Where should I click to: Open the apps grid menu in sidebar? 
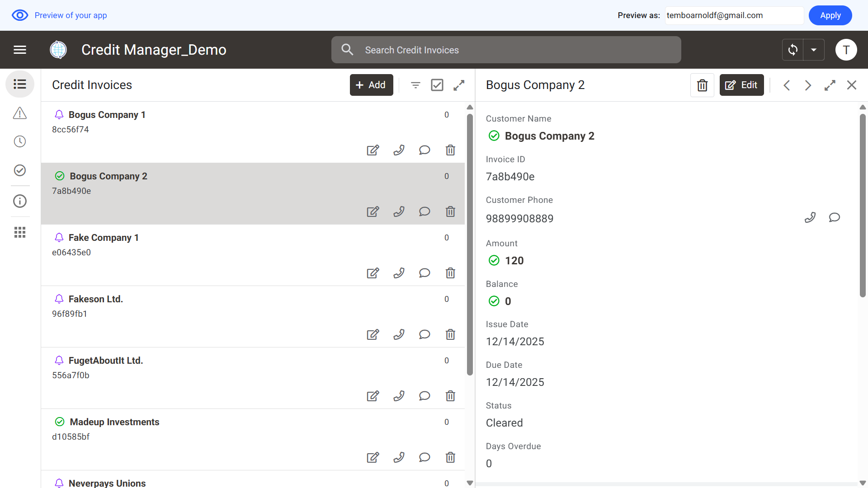(20, 232)
